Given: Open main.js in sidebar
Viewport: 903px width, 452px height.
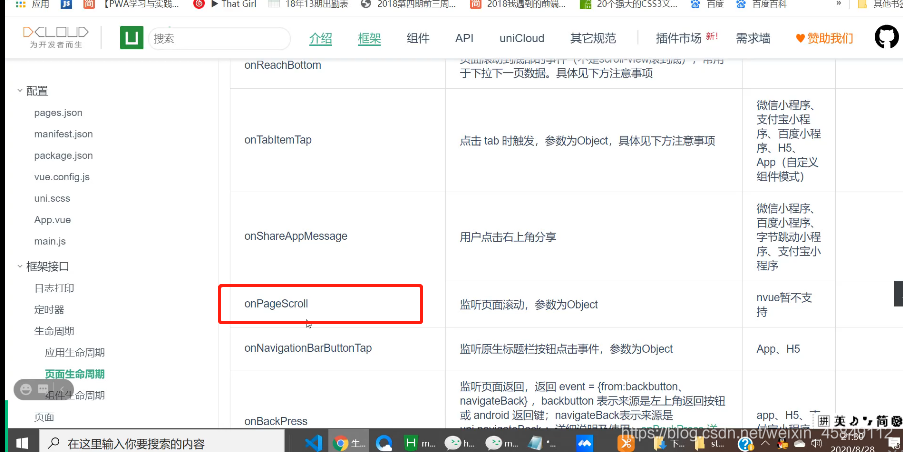Looking at the screenshot, I should coord(50,241).
